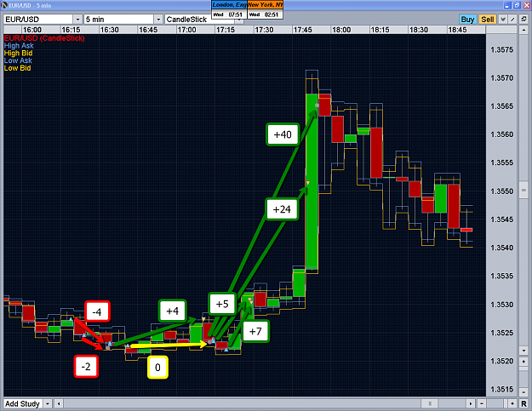This screenshot has width=532, height=411.
Task: Click the orange Sell button
Action: click(x=488, y=20)
